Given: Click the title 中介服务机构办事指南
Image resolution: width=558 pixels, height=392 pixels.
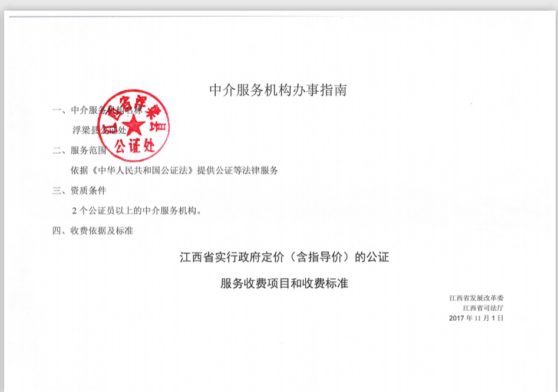Looking at the screenshot, I should (278, 90).
